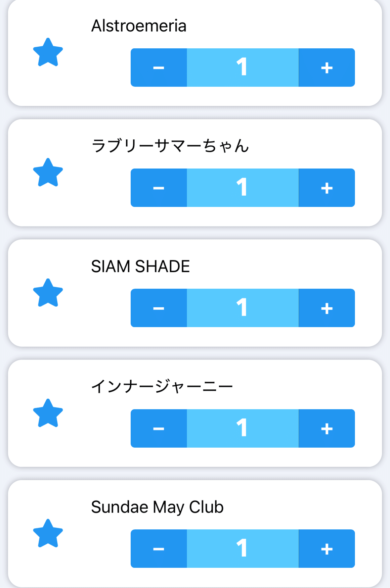Hit the plus button for インナージャーニー

click(326, 428)
